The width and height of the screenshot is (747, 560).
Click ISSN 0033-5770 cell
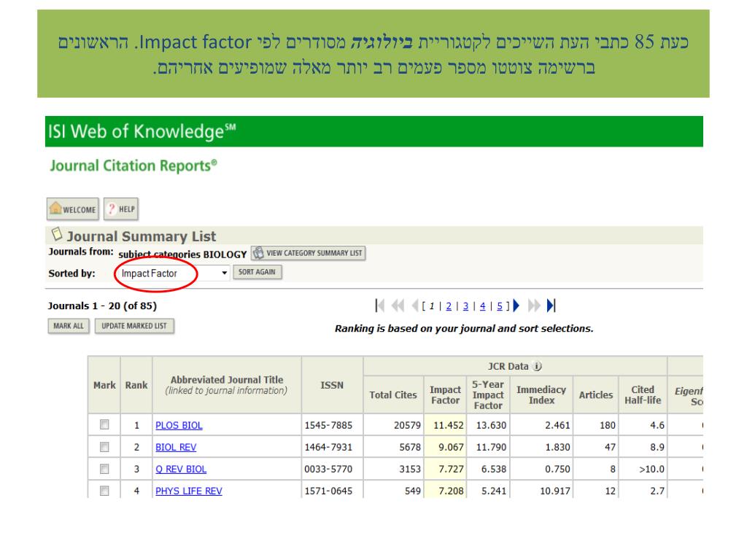click(328, 469)
